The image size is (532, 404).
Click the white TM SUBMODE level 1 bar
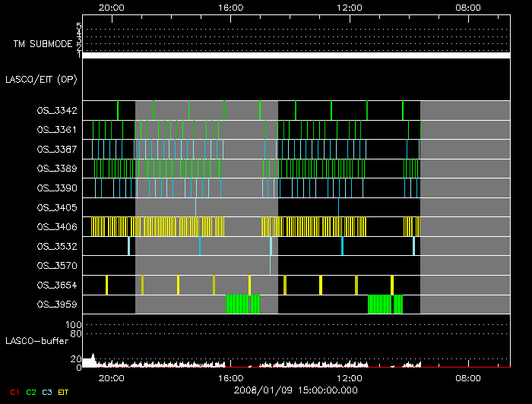(296, 55)
